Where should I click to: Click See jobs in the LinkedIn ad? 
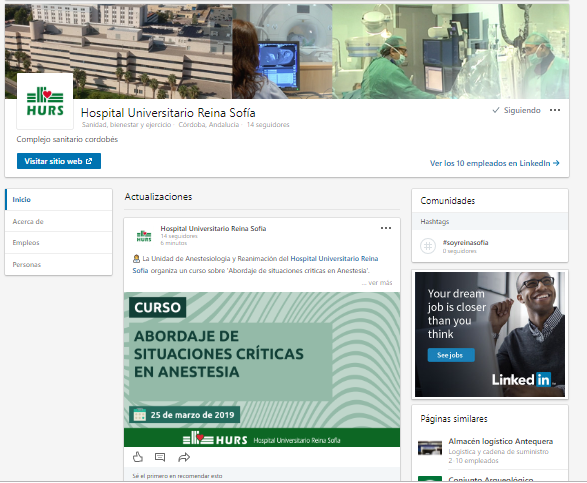click(x=451, y=355)
